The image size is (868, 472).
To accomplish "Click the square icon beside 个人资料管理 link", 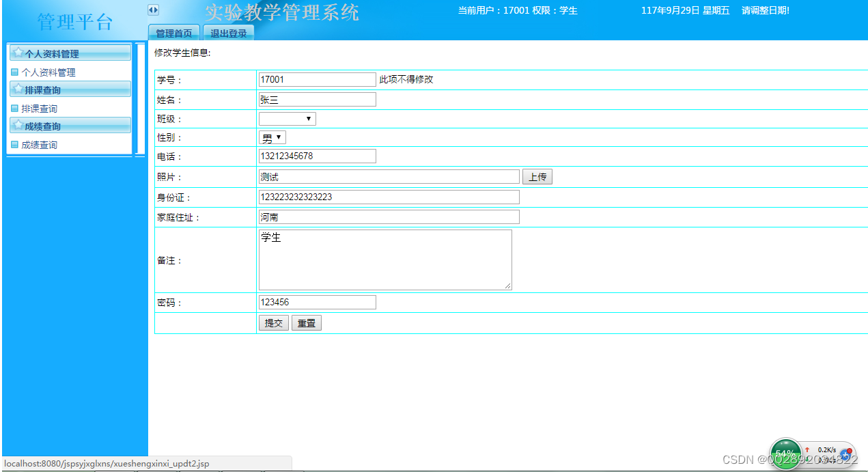I will point(14,72).
